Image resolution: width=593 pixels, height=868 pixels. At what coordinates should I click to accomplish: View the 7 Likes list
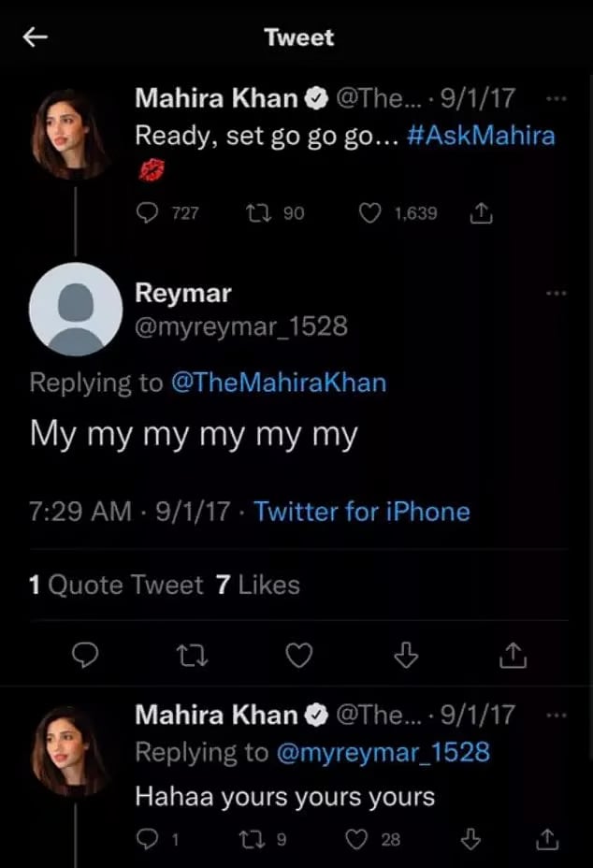[257, 586]
